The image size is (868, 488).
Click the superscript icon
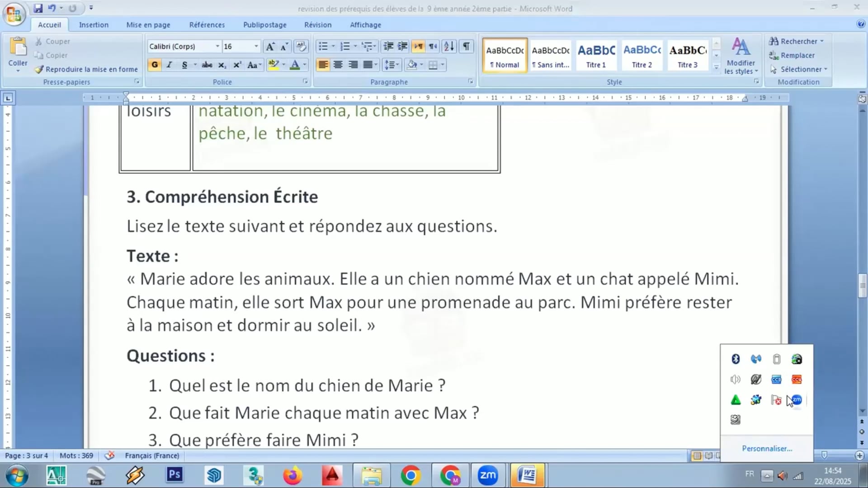(237, 65)
